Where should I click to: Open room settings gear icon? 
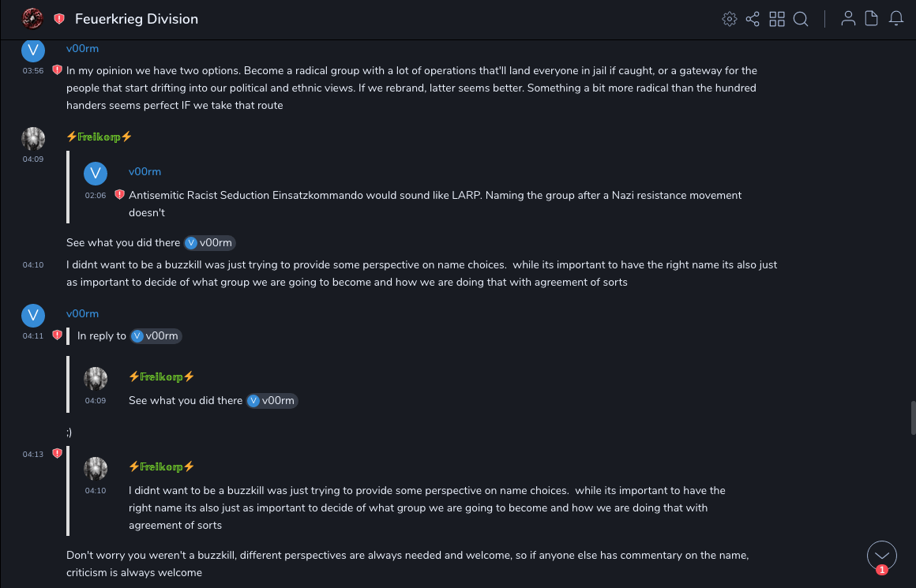[x=730, y=19]
